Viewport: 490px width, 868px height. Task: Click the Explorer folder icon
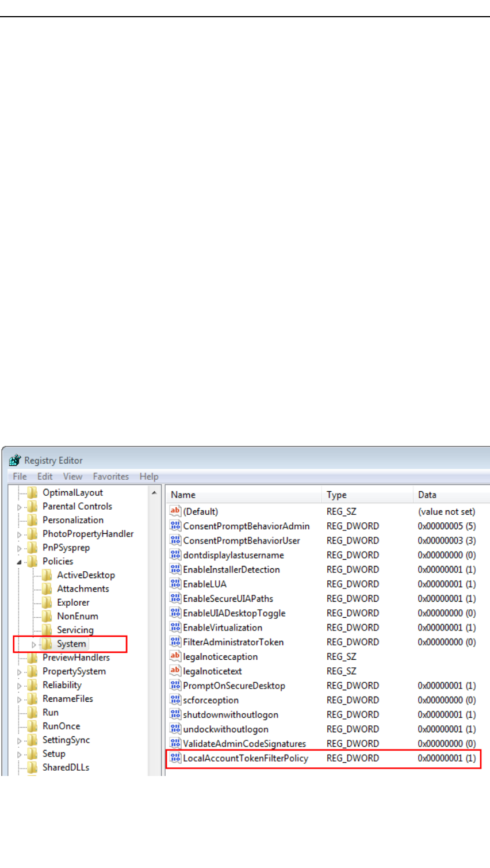tap(47, 603)
